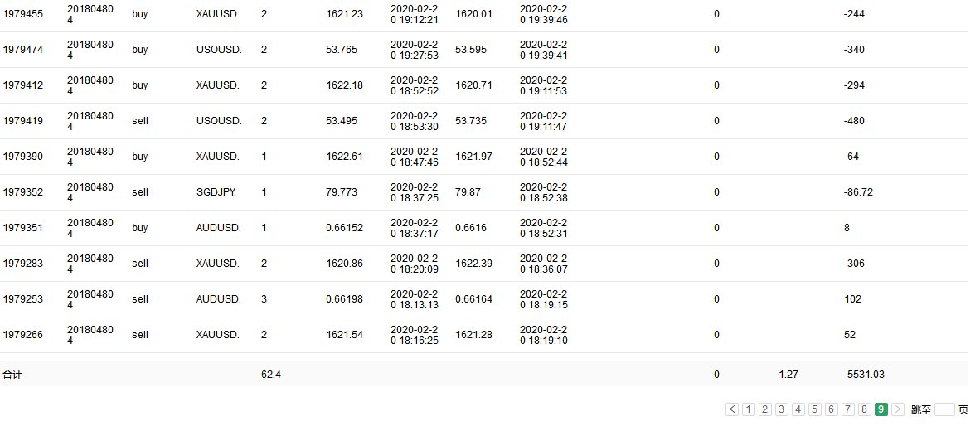980x426 pixels.
Task: Open page 7 in pagination
Action: click(847, 409)
